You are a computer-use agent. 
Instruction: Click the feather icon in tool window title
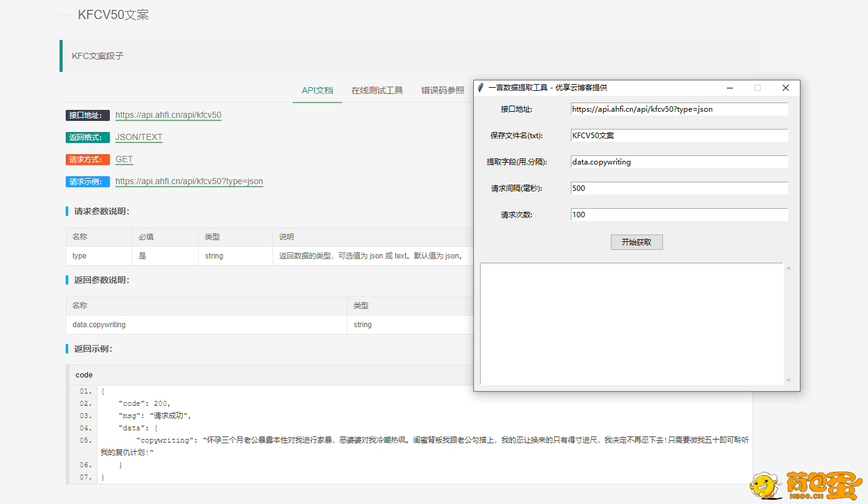click(x=481, y=88)
